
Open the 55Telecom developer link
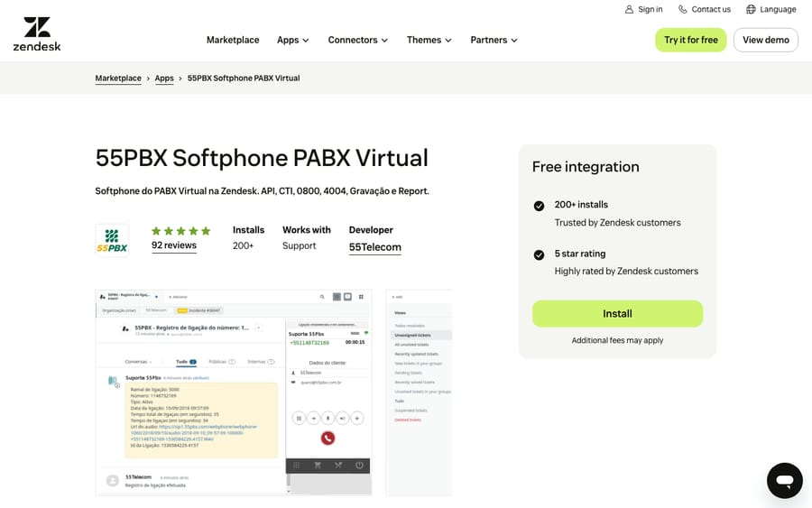click(375, 247)
